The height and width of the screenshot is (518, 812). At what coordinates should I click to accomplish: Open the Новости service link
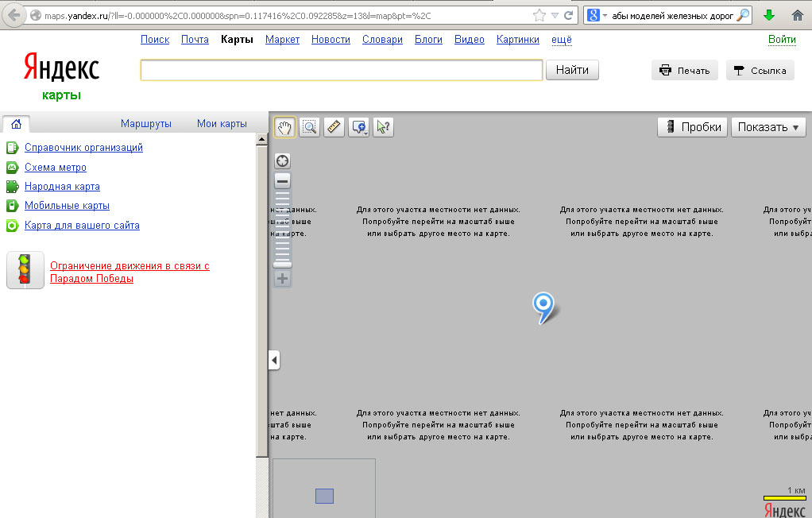pos(331,40)
